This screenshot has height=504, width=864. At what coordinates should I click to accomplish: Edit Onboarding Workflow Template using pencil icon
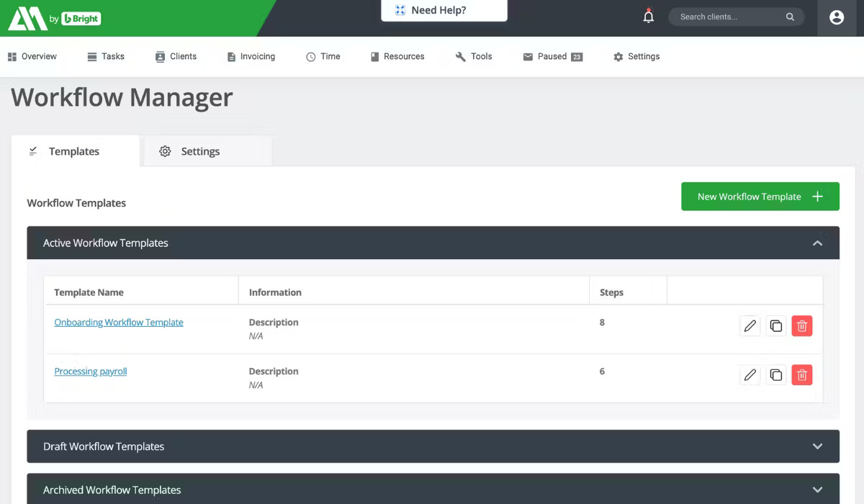(750, 325)
